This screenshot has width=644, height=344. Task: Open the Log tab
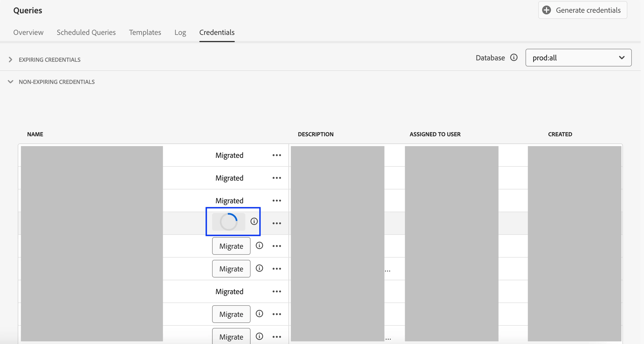coord(180,32)
